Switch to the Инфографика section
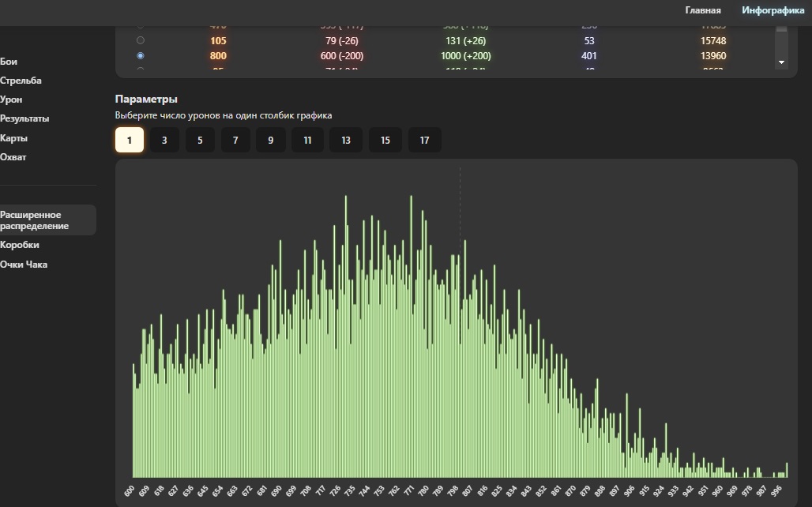The image size is (812, 507). click(x=773, y=10)
